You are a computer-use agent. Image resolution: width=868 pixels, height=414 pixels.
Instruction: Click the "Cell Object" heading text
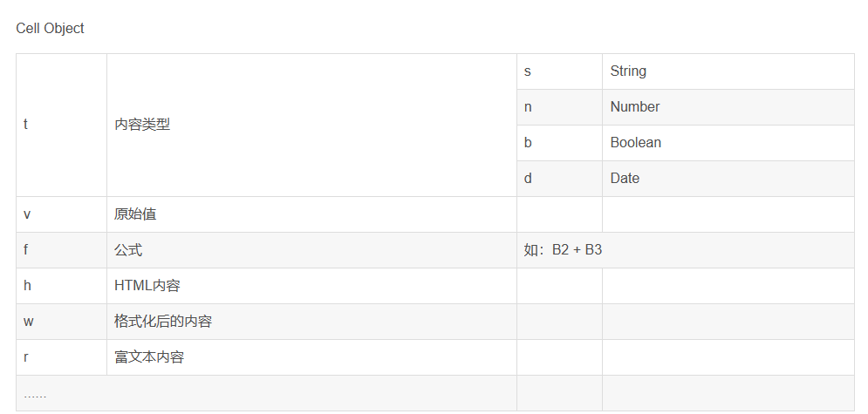coord(50,28)
